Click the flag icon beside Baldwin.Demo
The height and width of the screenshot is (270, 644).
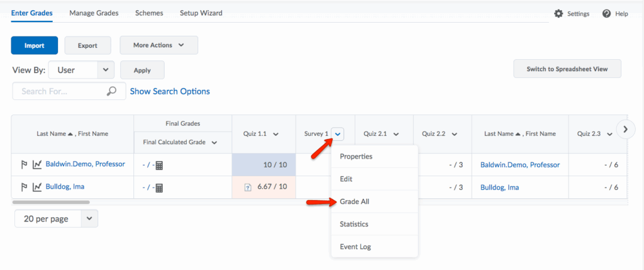[25, 165]
